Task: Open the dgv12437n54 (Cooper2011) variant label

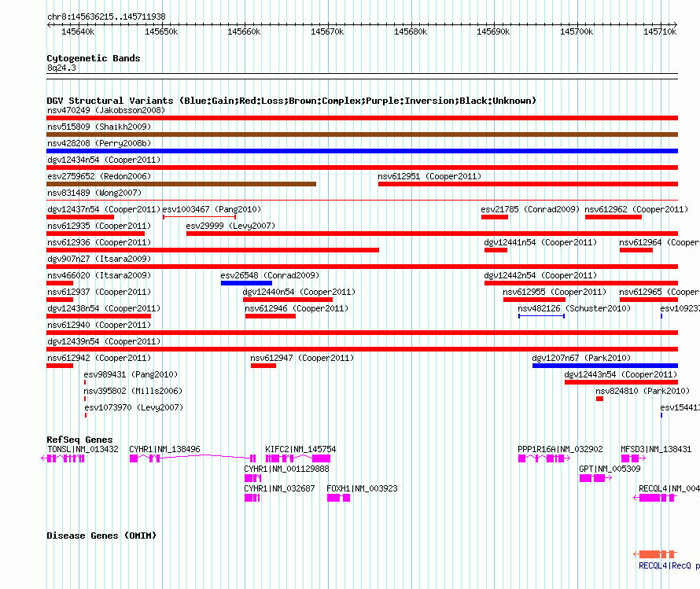Action: click(x=104, y=209)
